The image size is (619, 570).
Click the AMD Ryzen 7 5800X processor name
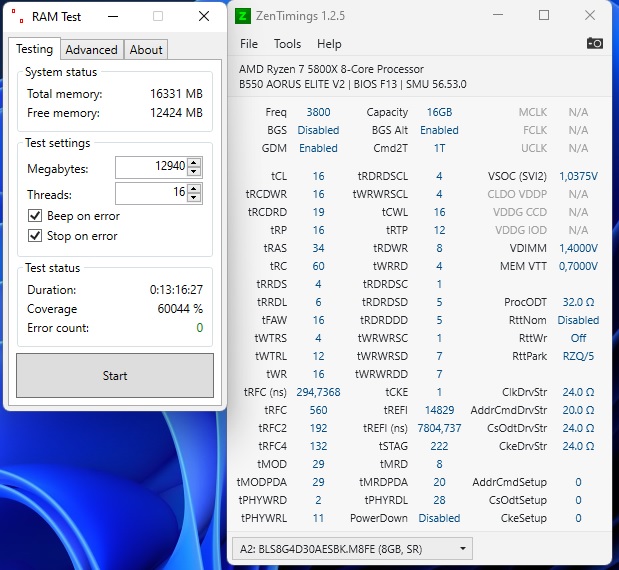331,69
